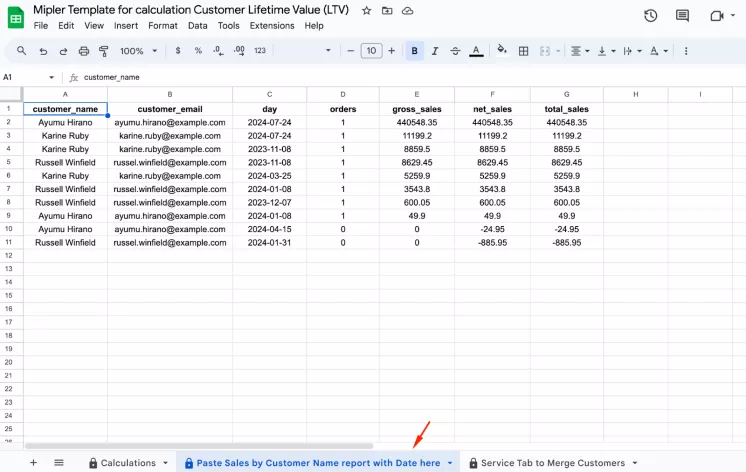The height and width of the screenshot is (472, 746).
Task: Open the Format menu
Action: 163,26
